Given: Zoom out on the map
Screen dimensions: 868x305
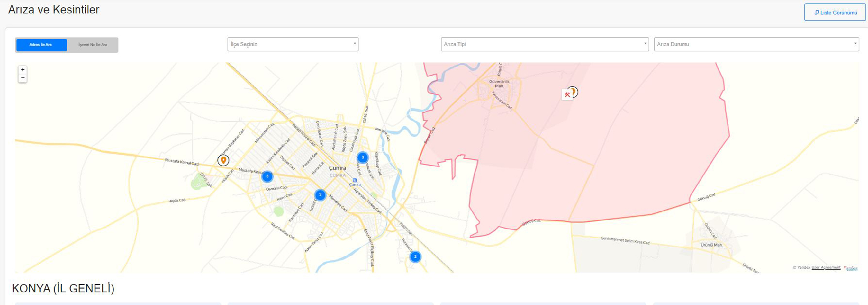Looking at the screenshot, I should [x=23, y=78].
